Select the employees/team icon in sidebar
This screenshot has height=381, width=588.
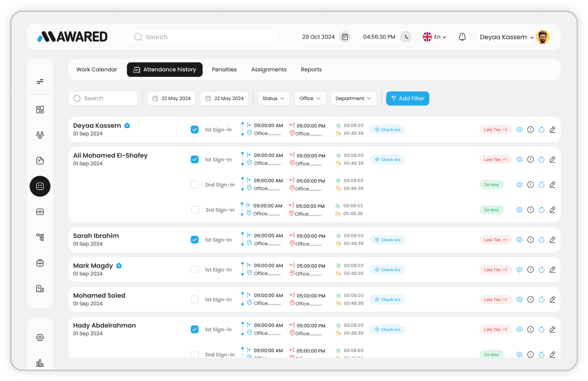[40, 135]
